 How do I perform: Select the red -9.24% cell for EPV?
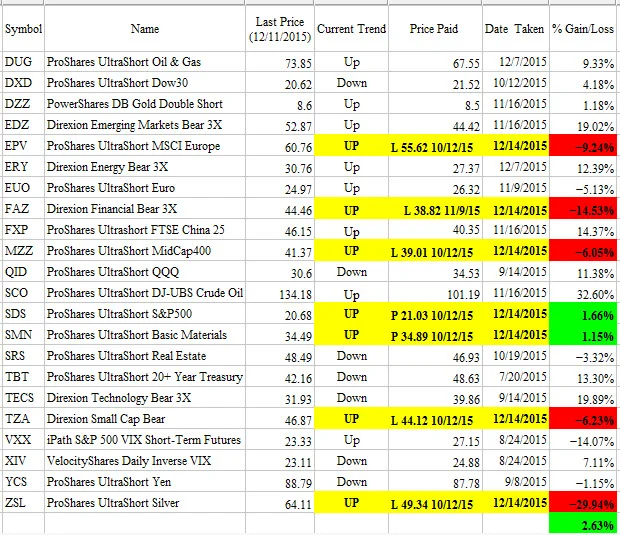(583, 146)
